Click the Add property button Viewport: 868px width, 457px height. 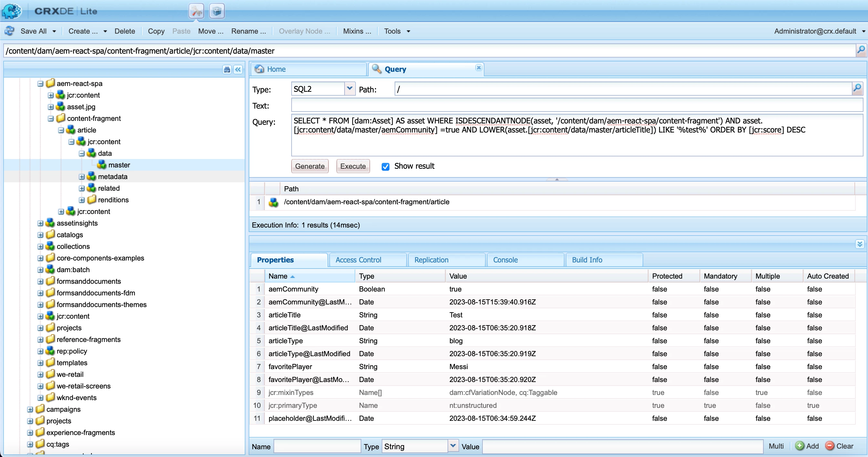click(x=807, y=446)
